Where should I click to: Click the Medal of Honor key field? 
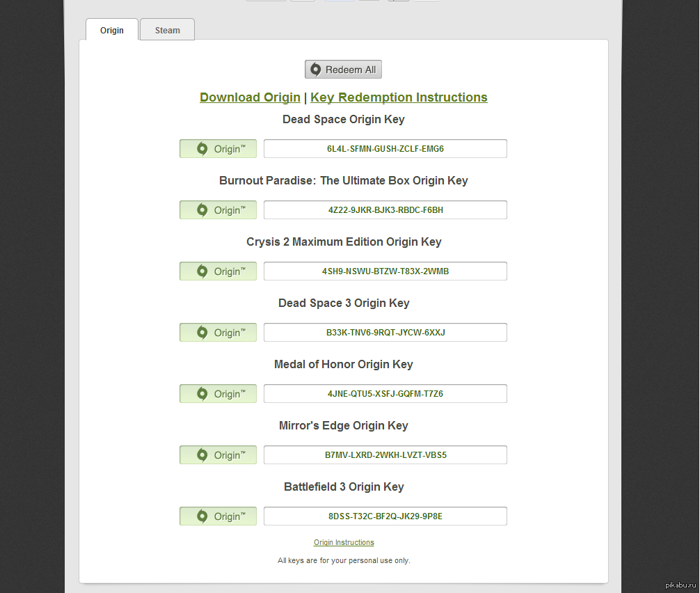[x=385, y=394]
